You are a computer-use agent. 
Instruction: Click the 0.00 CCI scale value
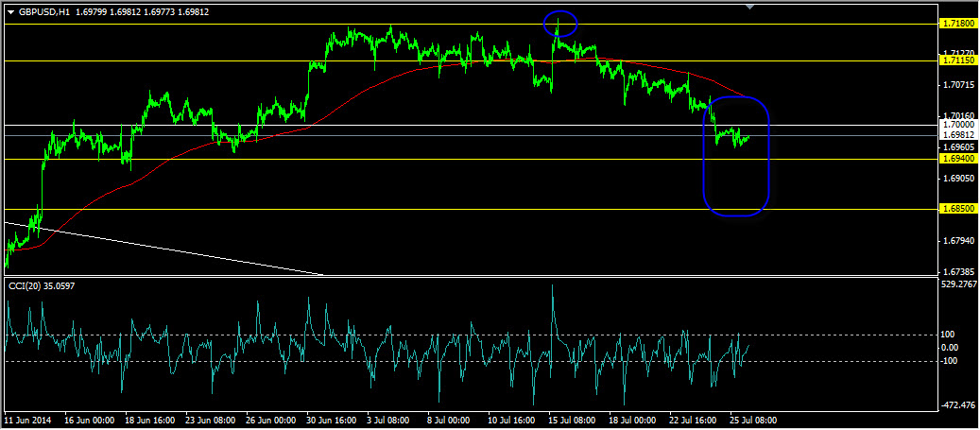(x=951, y=348)
